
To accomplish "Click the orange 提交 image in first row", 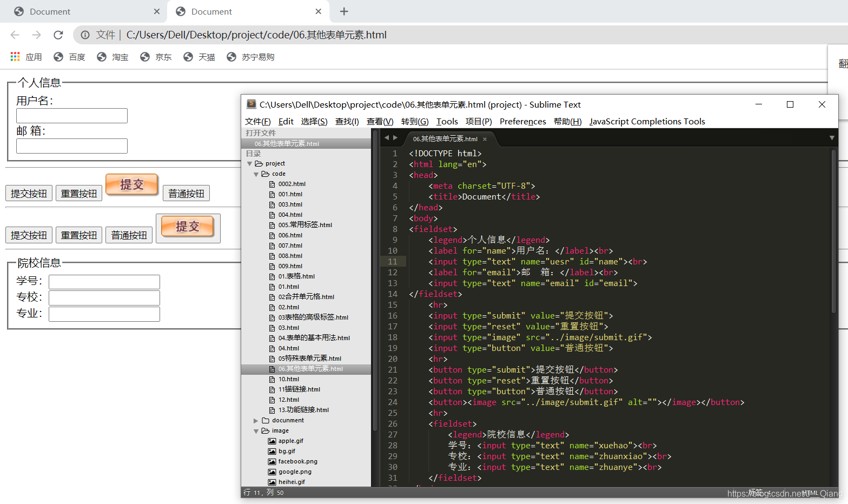I will click(x=132, y=184).
